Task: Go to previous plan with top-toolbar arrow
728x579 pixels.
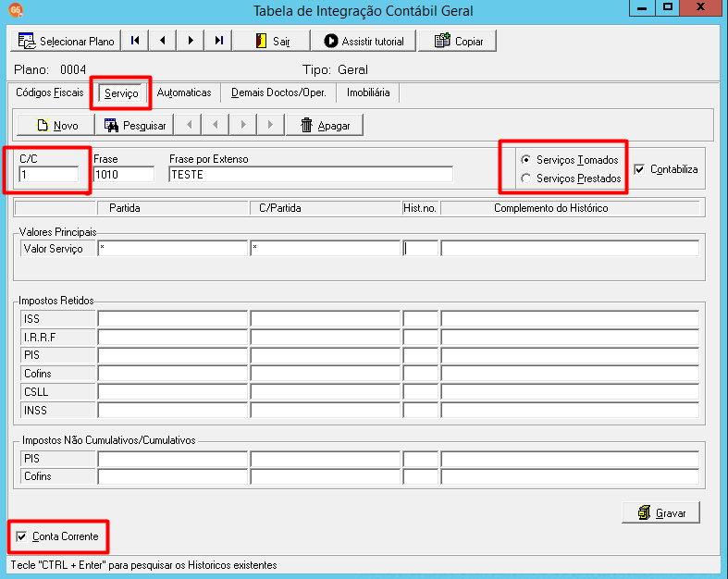Action: pyautogui.click(x=163, y=41)
